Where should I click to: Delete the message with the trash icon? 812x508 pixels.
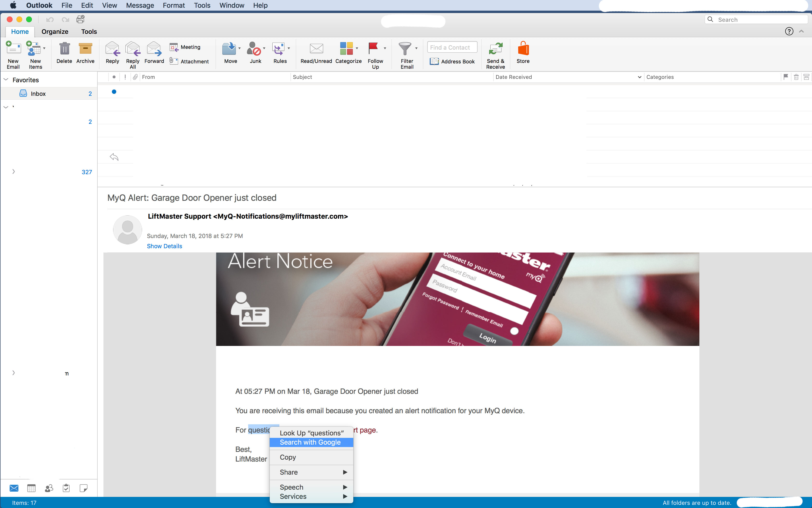pyautogui.click(x=65, y=49)
